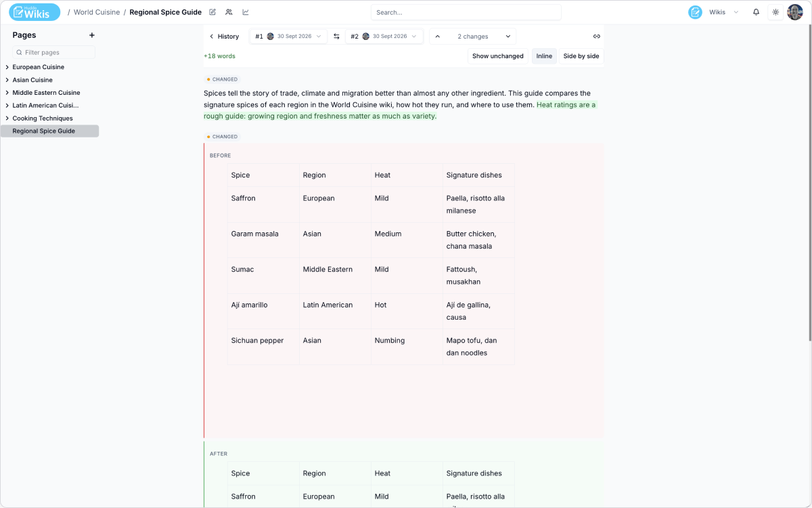Open notifications bell

757,12
